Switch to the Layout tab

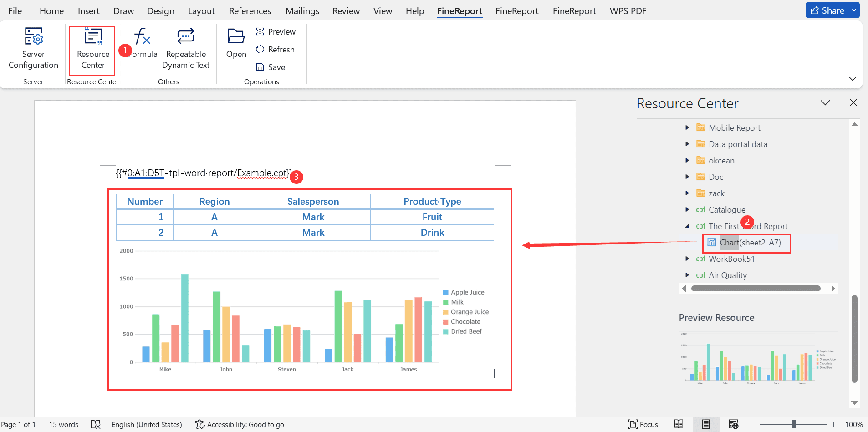201,11
